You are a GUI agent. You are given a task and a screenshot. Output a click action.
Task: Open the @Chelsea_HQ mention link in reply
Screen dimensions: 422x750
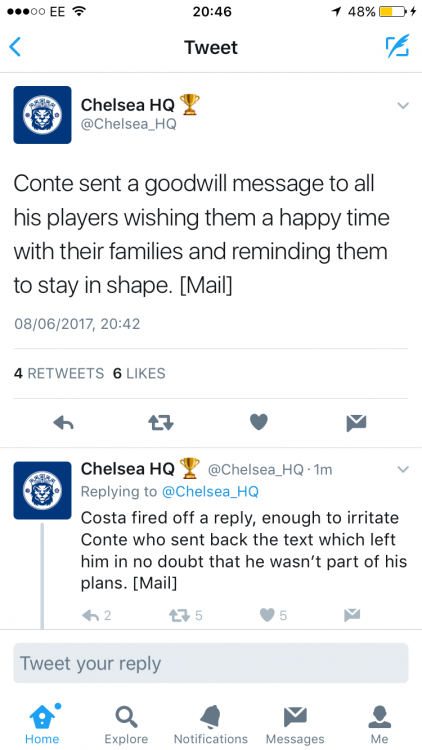tap(210, 492)
